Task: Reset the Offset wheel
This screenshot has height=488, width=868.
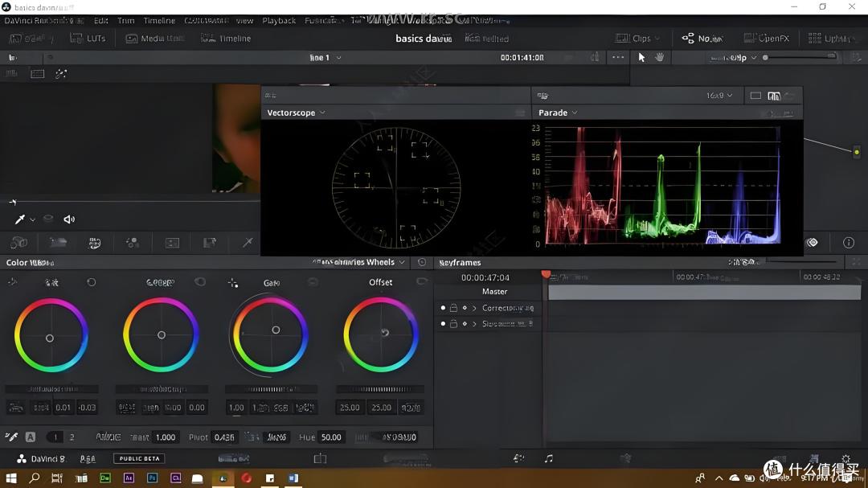Action: pyautogui.click(x=421, y=282)
